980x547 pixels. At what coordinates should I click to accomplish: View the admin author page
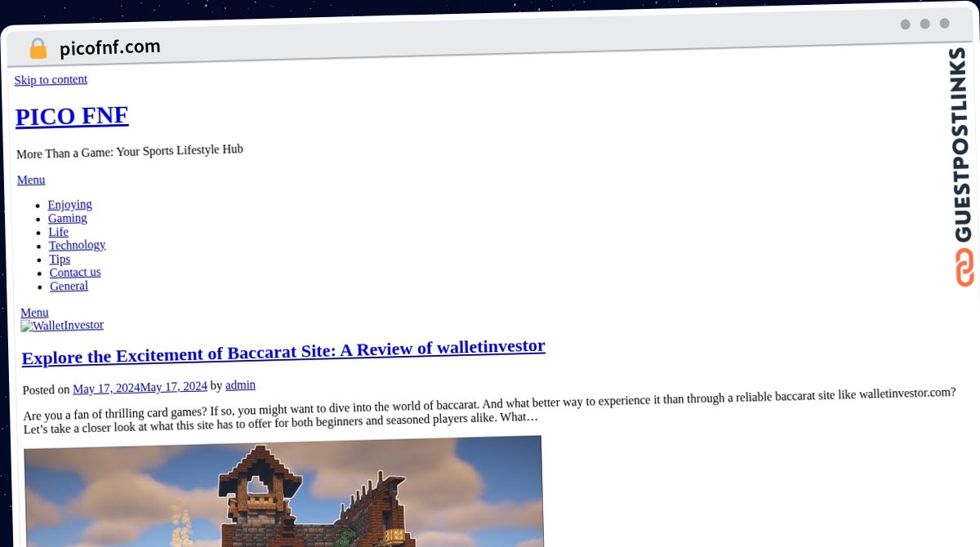(240, 385)
